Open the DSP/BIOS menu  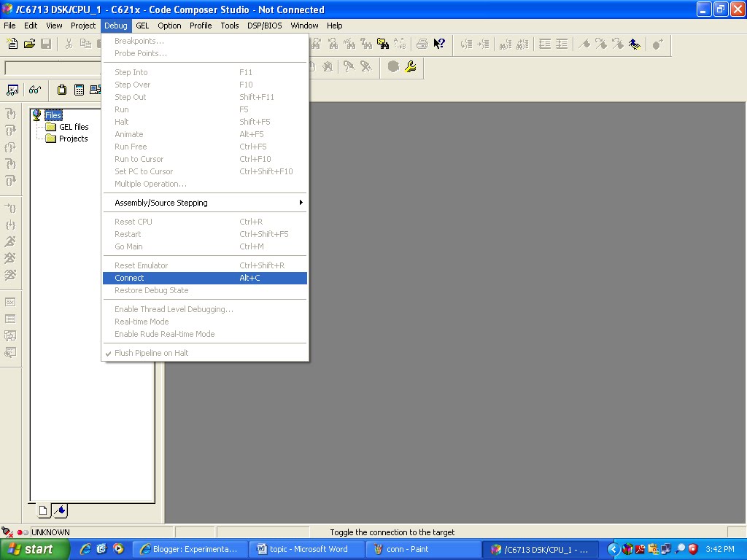(x=264, y=26)
